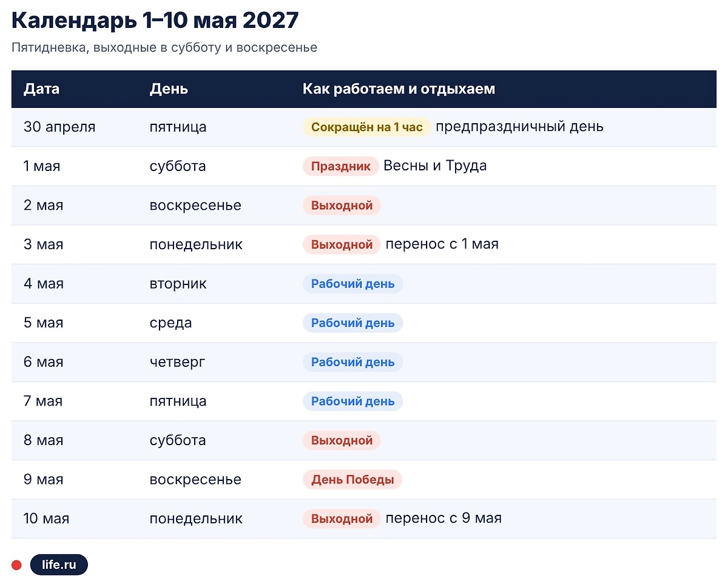Click the life.ru badge

point(59,565)
